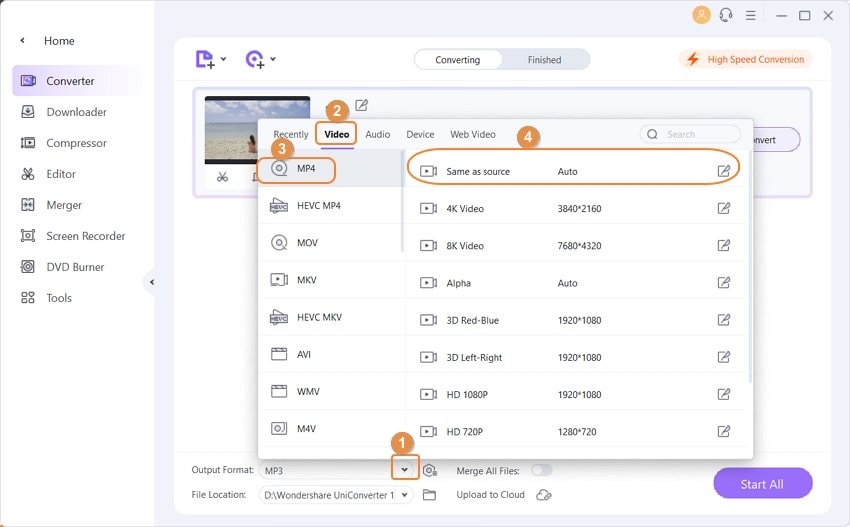This screenshot has width=850, height=527.
Task: Click the format Search field
Action: (690, 134)
